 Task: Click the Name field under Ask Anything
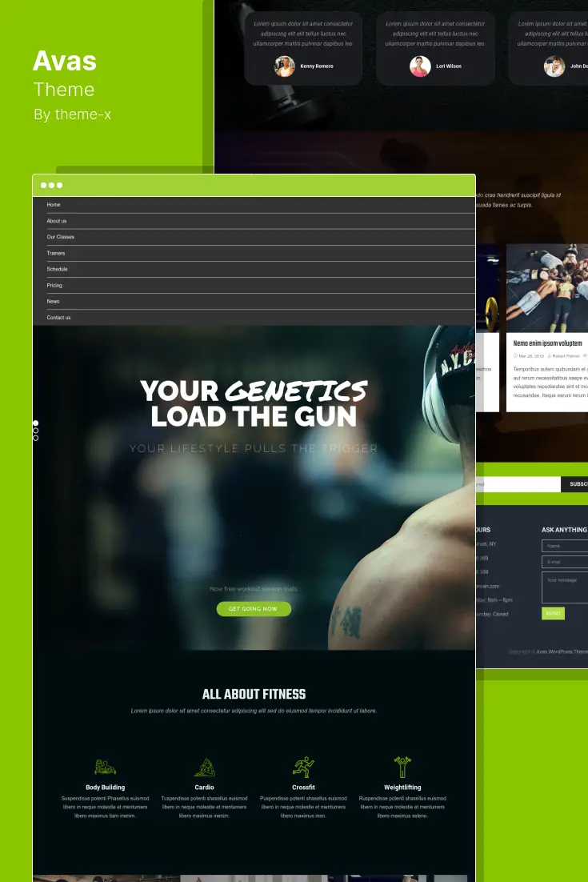pos(565,546)
